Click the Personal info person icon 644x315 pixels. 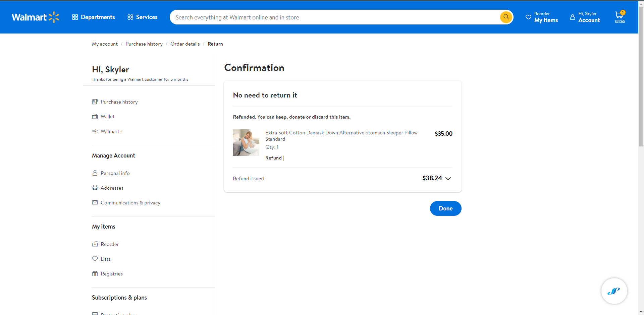(95, 173)
